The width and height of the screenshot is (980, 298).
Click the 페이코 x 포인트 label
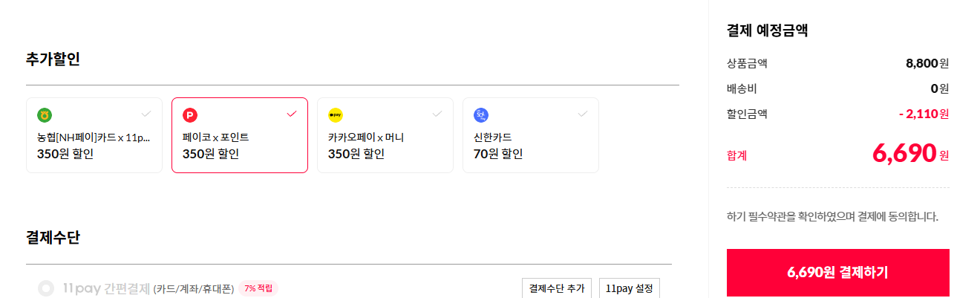(x=215, y=137)
